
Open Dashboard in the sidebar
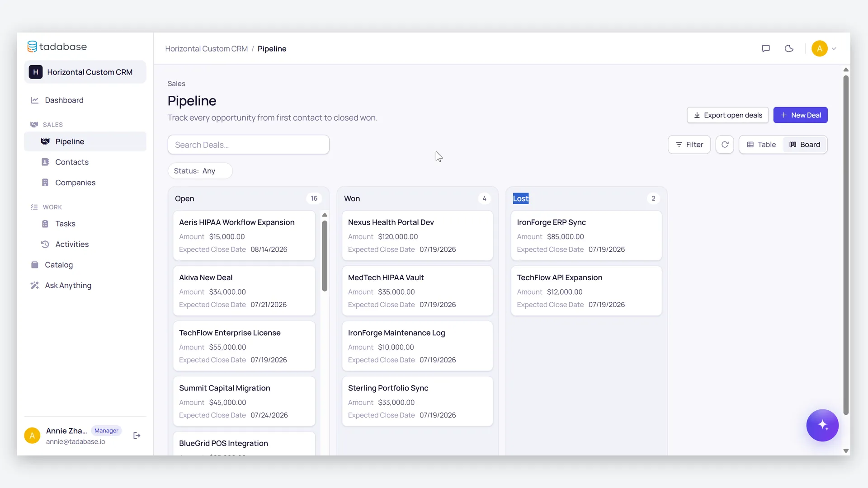tap(85, 100)
